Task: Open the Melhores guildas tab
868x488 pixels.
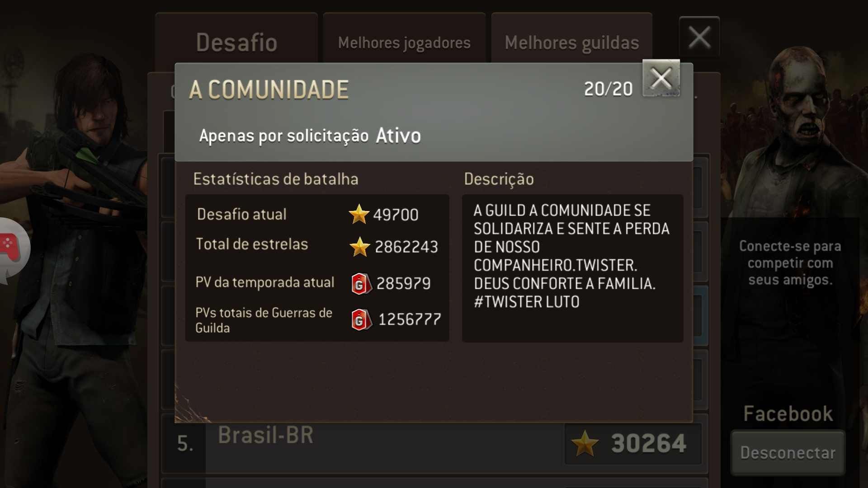Action: coord(571,42)
